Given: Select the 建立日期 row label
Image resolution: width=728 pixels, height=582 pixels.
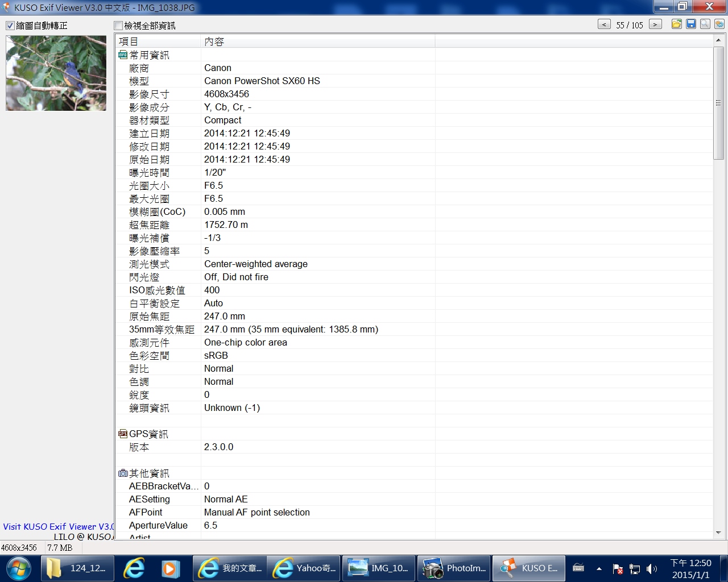Looking at the screenshot, I should (149, 134).
